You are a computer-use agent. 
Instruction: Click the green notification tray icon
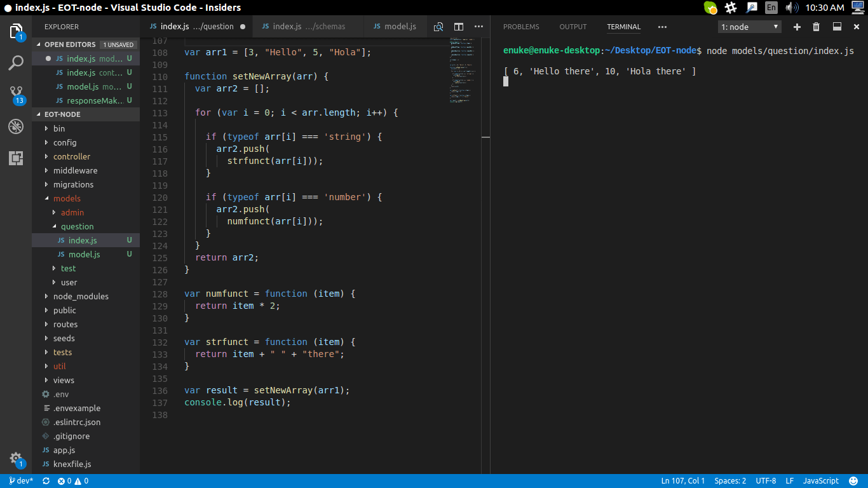point(710,8)
